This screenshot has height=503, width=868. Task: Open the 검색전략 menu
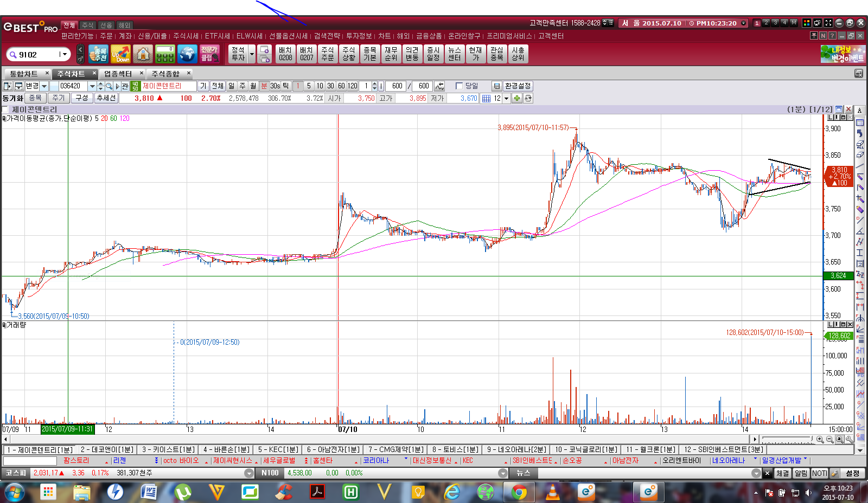click(327, 36)
